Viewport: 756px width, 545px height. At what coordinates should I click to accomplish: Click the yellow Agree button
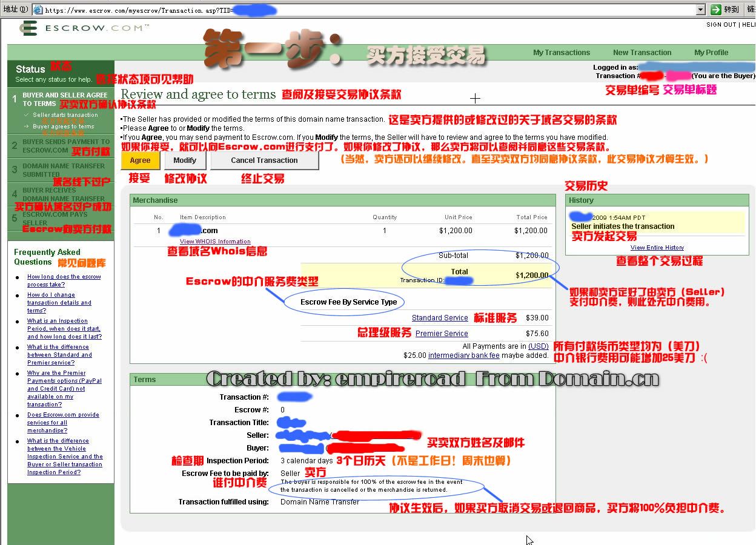click(x=140, y=160)
